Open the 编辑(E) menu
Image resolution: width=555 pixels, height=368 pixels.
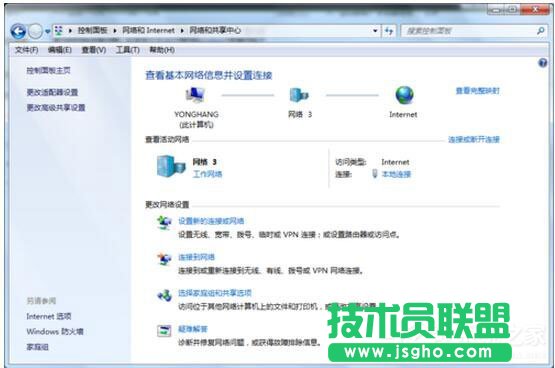(x=59, y=50)
